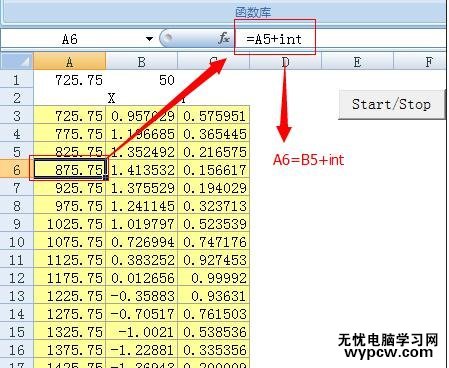Image resolution: width=449 pixels, height=368 pixels.
Task: Click cell A3 with value 725.75
Action: pyautogui.click(x=70, y=116)
